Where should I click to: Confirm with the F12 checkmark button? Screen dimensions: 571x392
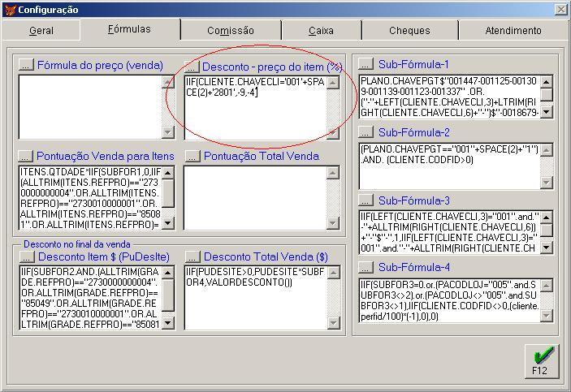(542, 361)
